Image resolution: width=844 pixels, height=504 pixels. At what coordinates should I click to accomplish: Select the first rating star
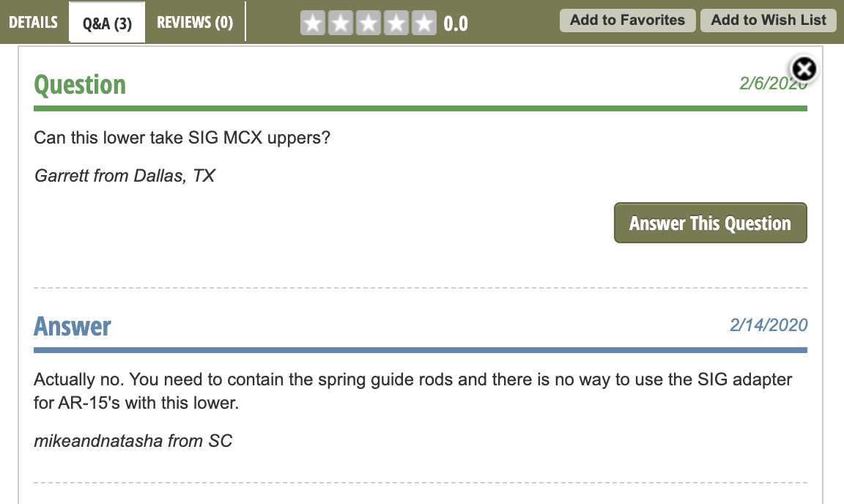pos(313,23)
